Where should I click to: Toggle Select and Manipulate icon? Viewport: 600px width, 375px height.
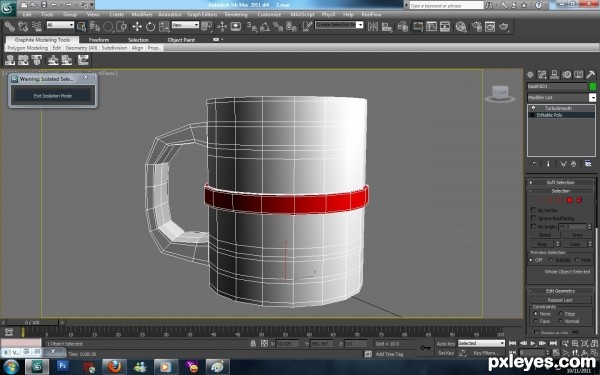click(222, 26)
